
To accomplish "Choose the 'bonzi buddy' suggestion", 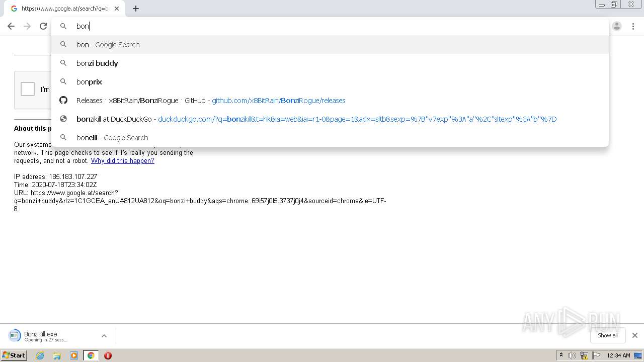I will pos(330,63).
